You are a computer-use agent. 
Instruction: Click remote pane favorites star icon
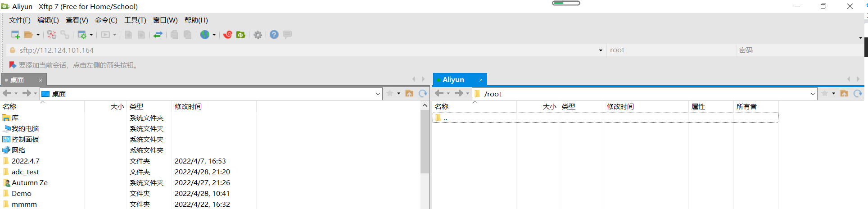coord(825,93)
